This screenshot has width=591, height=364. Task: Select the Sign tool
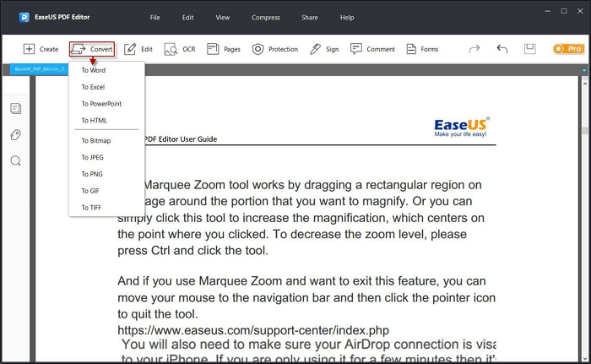[324, 49]
